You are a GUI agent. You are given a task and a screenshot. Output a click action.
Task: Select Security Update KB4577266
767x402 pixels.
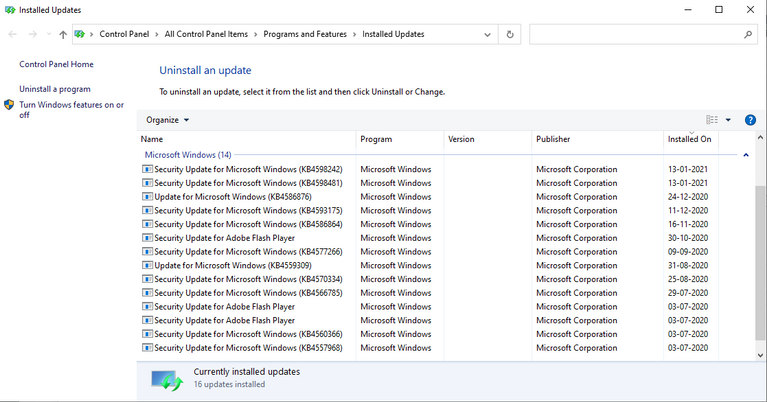click(x=248, y=251)
